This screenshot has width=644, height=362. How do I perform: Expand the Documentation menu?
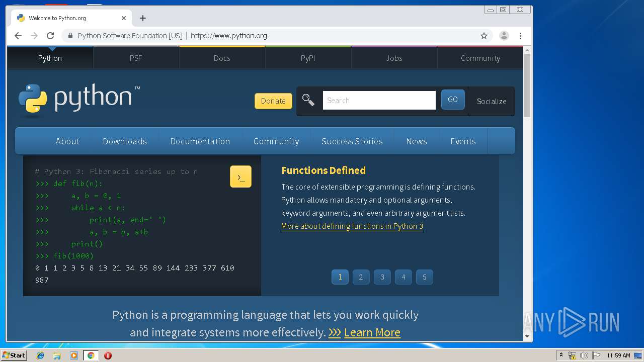pyautogui.click(x=200, y=141)
